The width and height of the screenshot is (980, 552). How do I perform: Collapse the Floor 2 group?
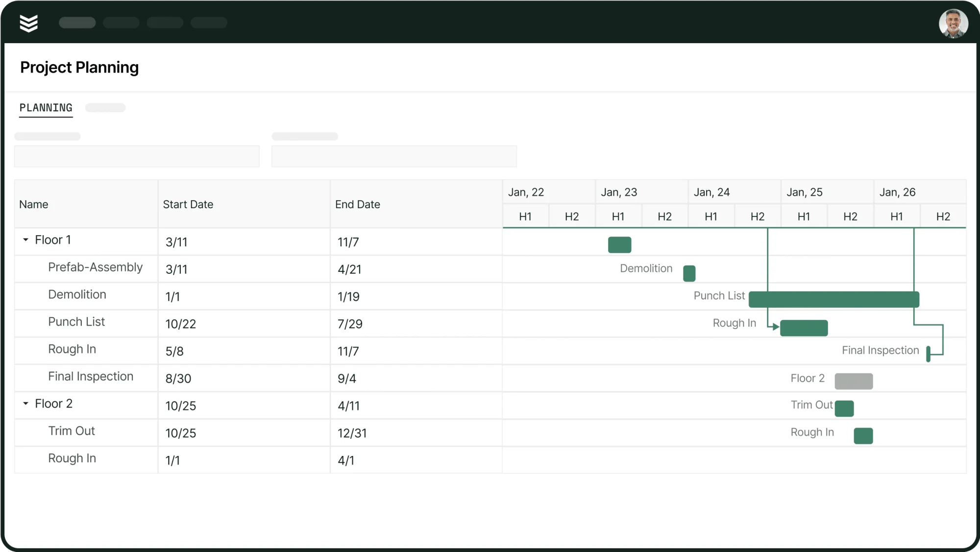pyautogui.click(x=25, y=404)
